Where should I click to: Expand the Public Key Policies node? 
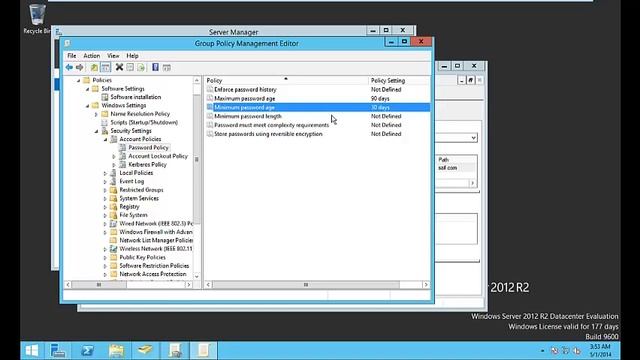coord(105,258)
